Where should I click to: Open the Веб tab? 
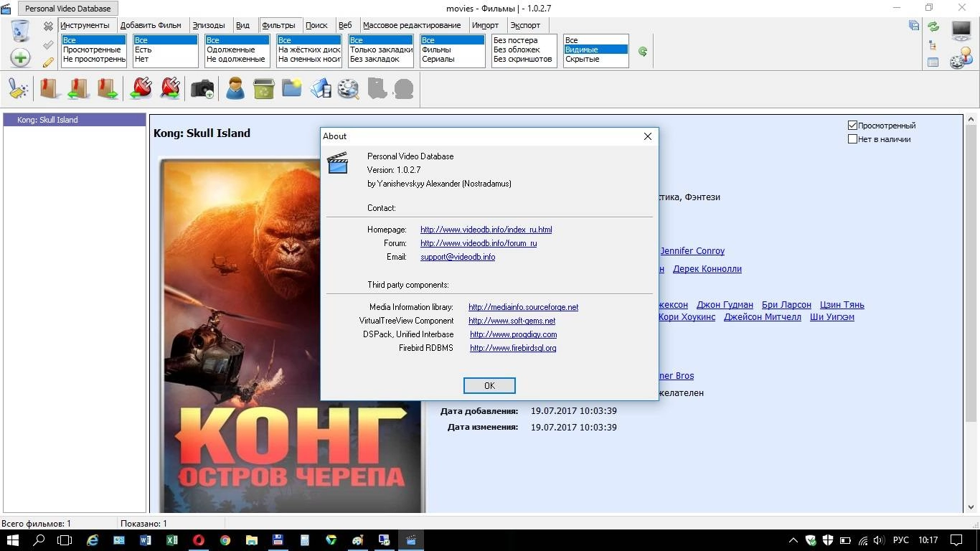point(345,25)
